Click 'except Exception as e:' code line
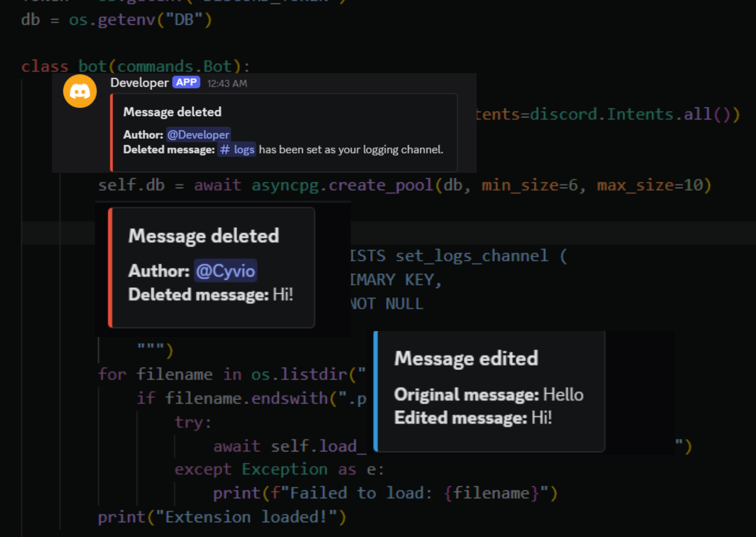 (x=279, y=470)
